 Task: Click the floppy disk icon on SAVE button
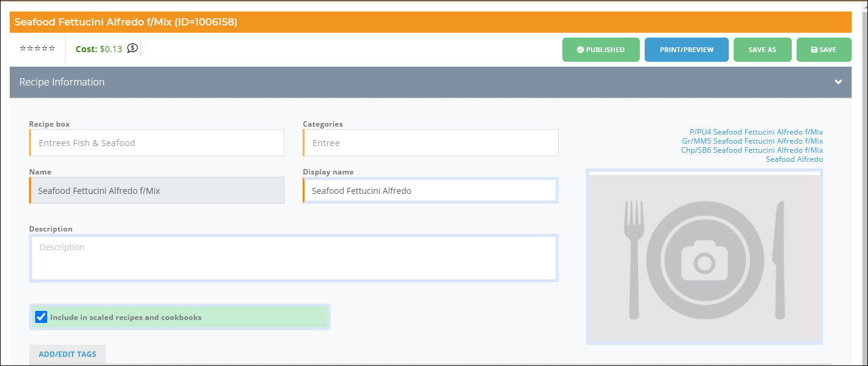point(814,50)
